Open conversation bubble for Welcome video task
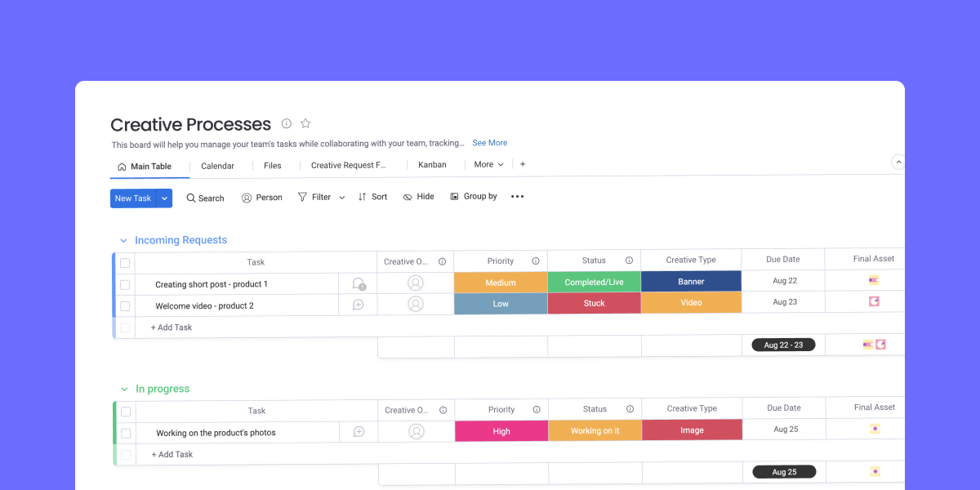 click(358, 305)
